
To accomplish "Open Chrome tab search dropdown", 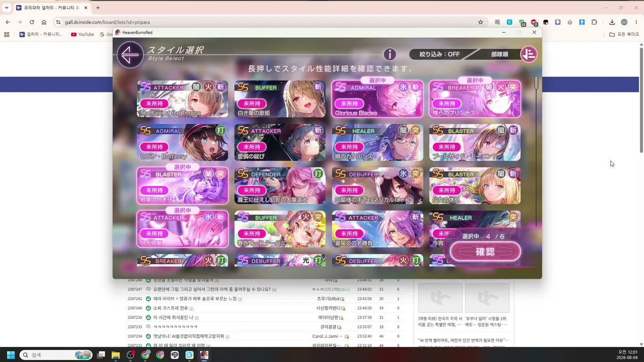I will [7, 8].
